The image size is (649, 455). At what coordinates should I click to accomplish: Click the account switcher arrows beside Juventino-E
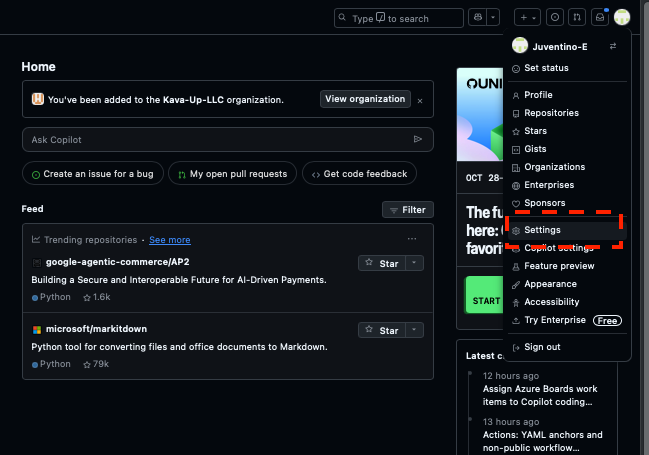coord(613,46)
